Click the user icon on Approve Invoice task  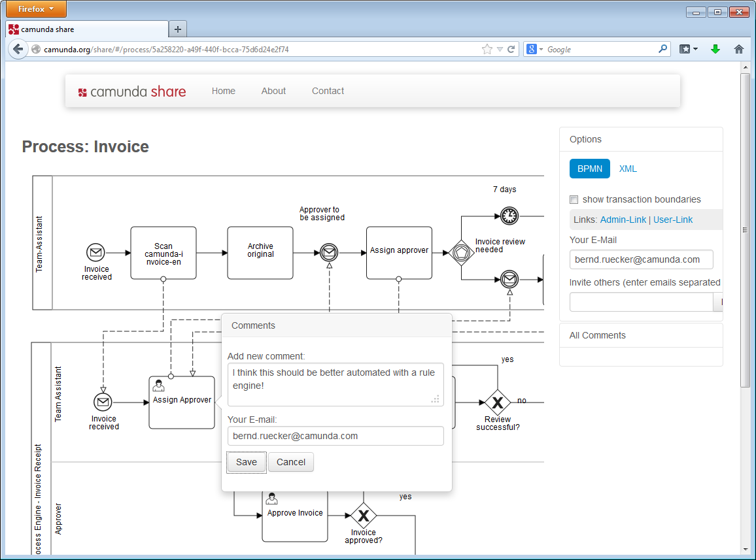point(272,499)
